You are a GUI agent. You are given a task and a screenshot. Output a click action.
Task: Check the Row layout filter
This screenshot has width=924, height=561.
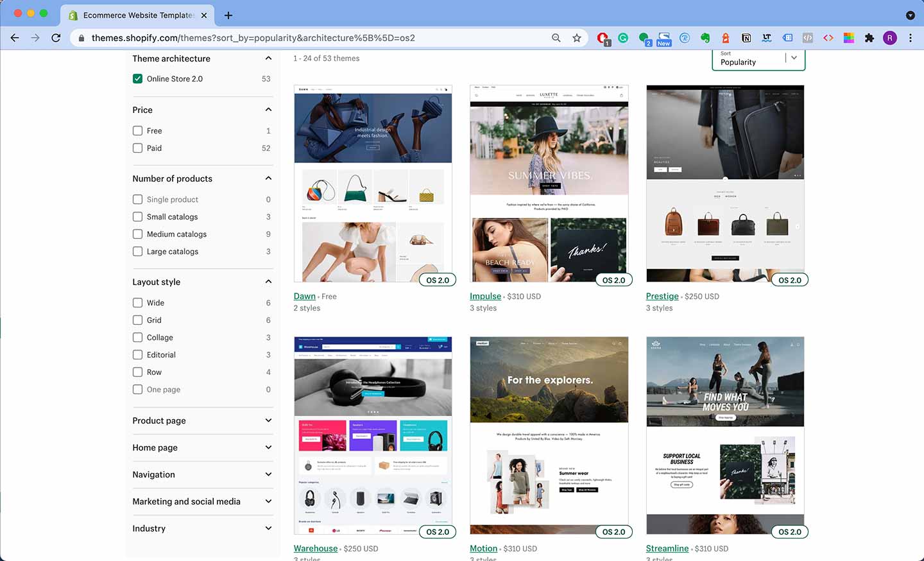[x=137, y=372]
